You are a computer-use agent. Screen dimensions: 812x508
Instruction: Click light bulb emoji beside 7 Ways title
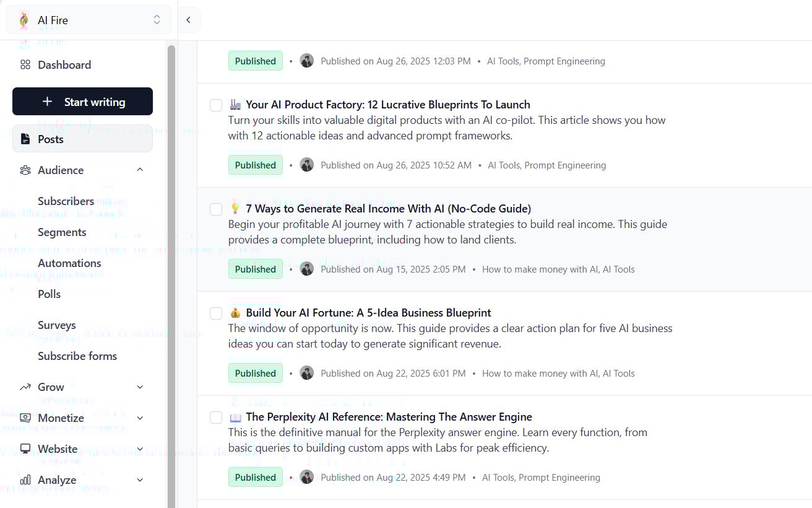[x=235, y=208]
